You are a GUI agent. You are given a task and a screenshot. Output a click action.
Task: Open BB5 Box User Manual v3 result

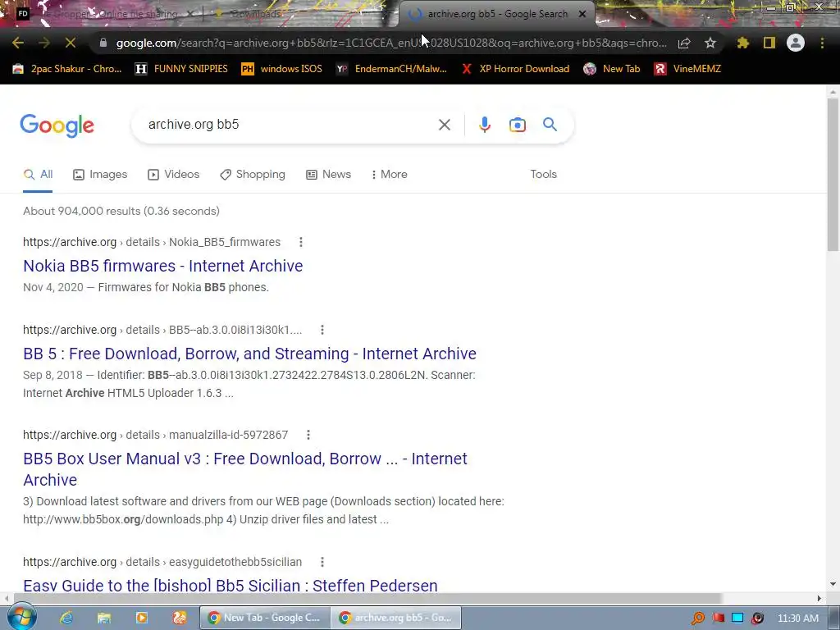click(x=244, y=469)
